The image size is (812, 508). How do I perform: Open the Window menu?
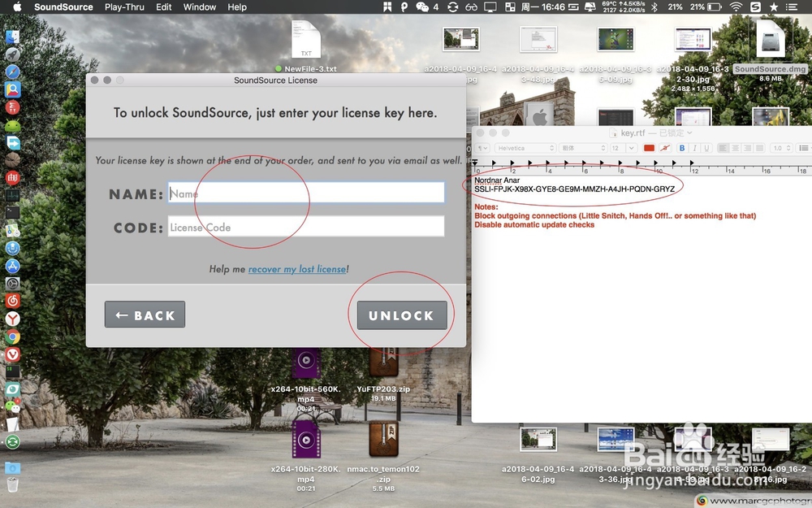point(200,7)
